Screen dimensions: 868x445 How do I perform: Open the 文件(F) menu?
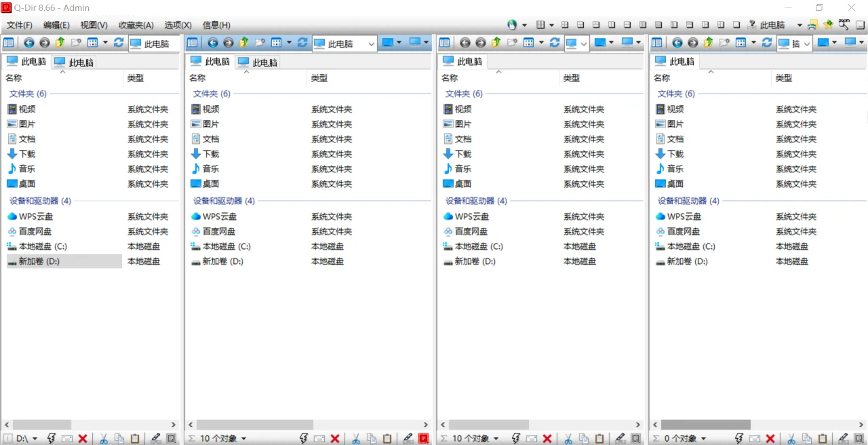pos(20,25)
